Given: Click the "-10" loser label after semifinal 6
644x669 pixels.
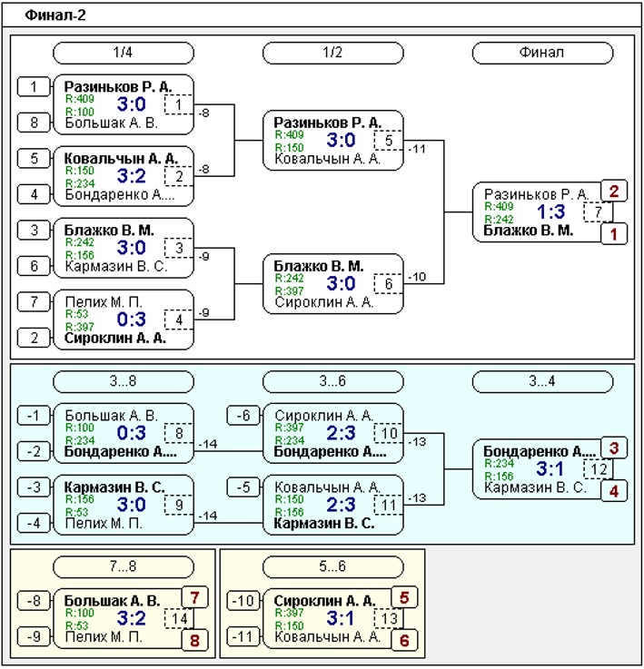Looking at the screenshot, I should point(417,277).
